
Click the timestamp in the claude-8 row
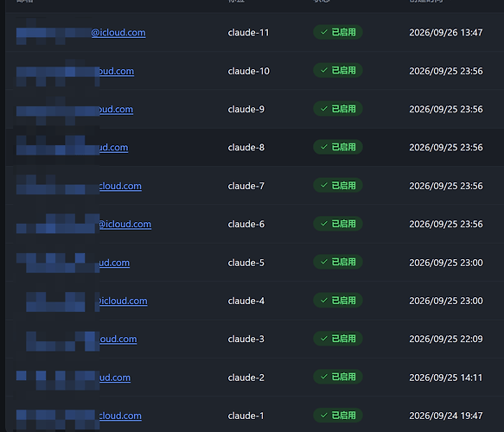tap(446, 148)
